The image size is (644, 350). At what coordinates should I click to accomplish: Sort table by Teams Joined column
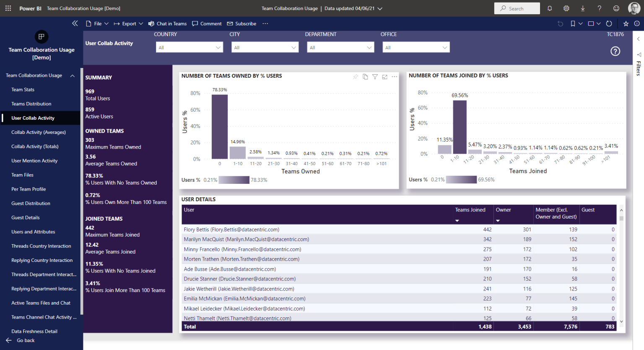(x=470, y=210)
